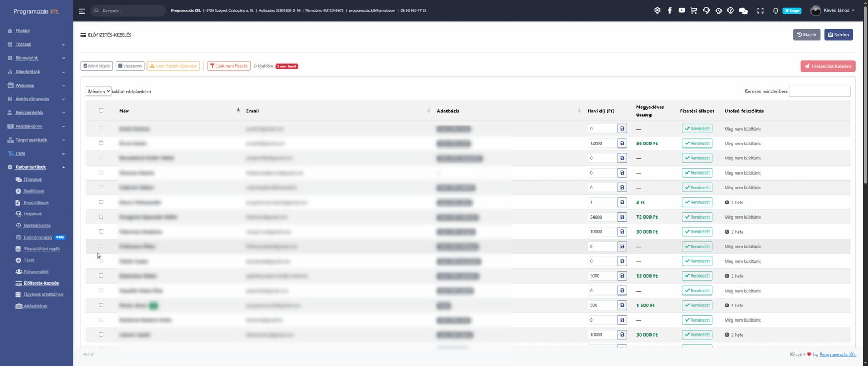
Task: Toggle fullscreen mode icon
Action: pyautogui.click(x=760, y=10)
